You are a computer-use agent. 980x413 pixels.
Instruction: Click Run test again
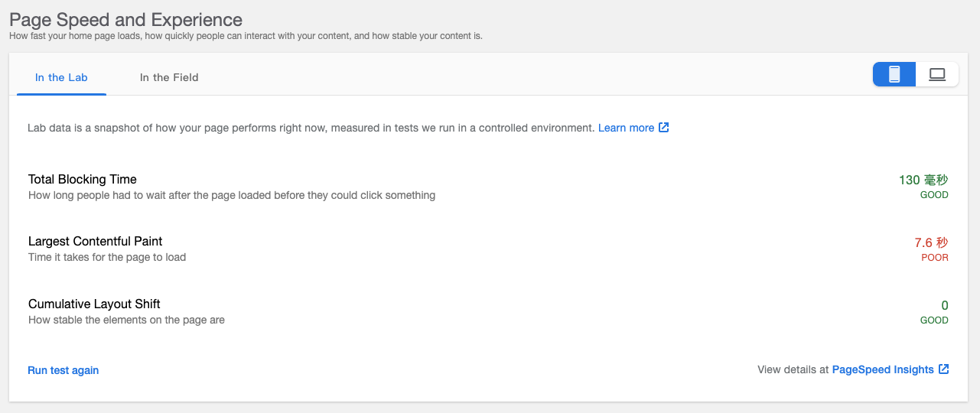point(63,370)
